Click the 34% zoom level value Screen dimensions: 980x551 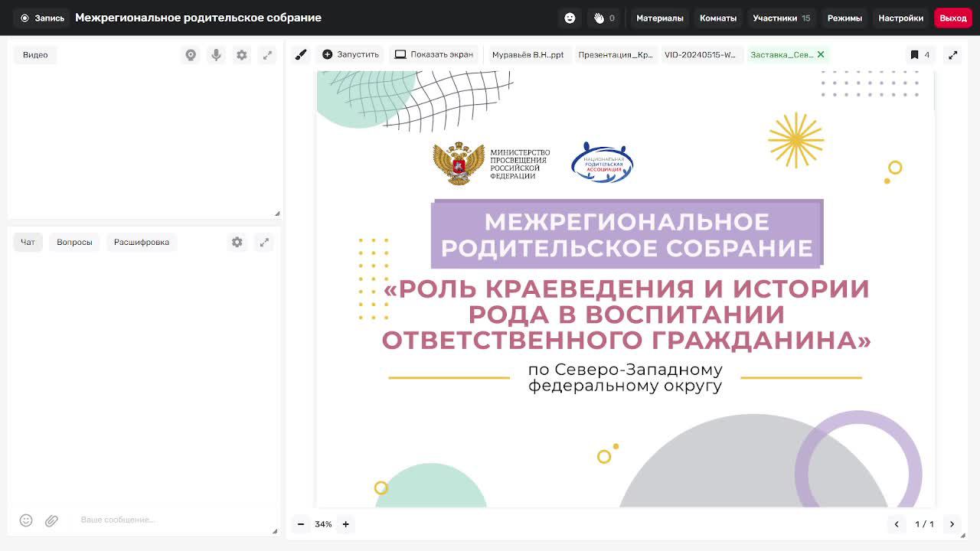coord(323,524)
